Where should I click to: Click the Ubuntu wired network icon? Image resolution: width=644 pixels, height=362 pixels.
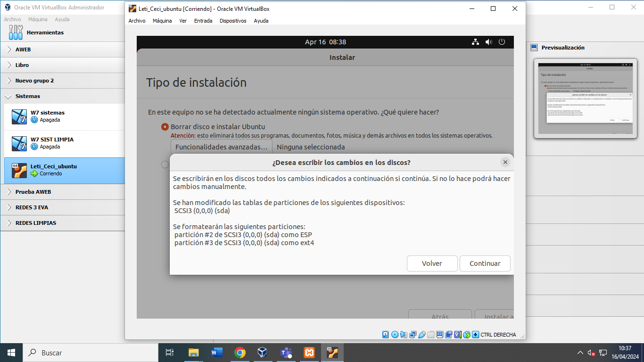tap(475, 42)
